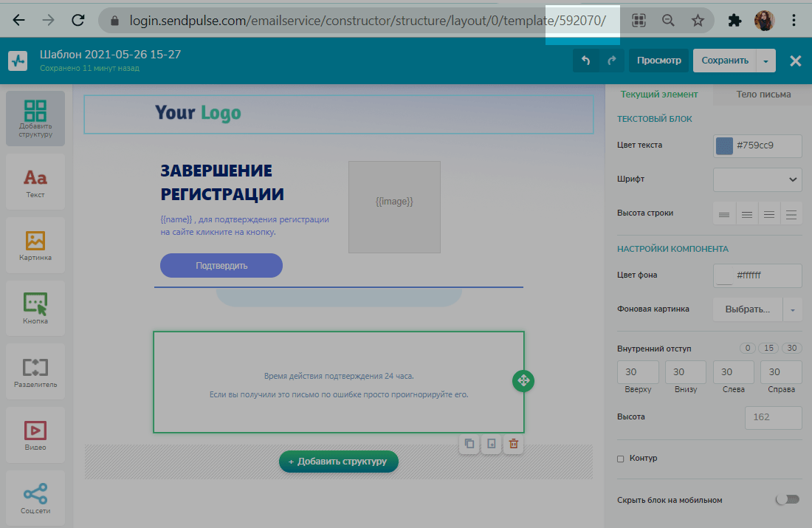The width and height of the screenshot is (812, 528).
Task: Expand the Фоновая картинка dropdown arrow
Action: point(792,309)
